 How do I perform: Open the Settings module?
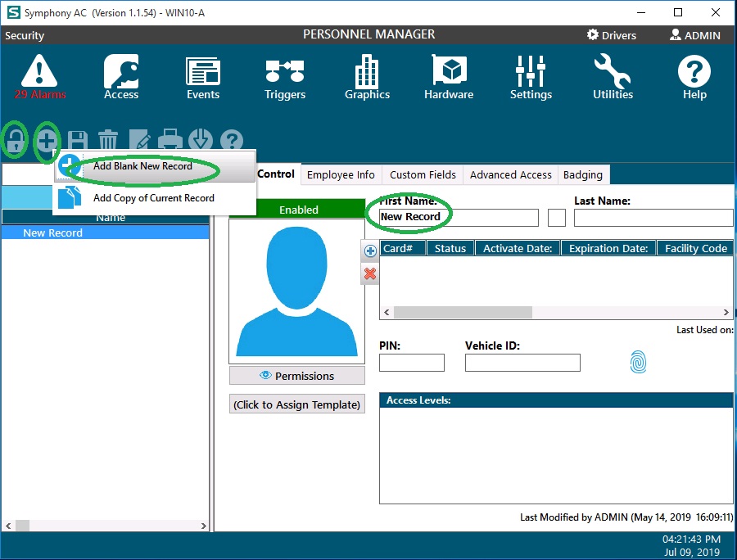coord(531,77)
